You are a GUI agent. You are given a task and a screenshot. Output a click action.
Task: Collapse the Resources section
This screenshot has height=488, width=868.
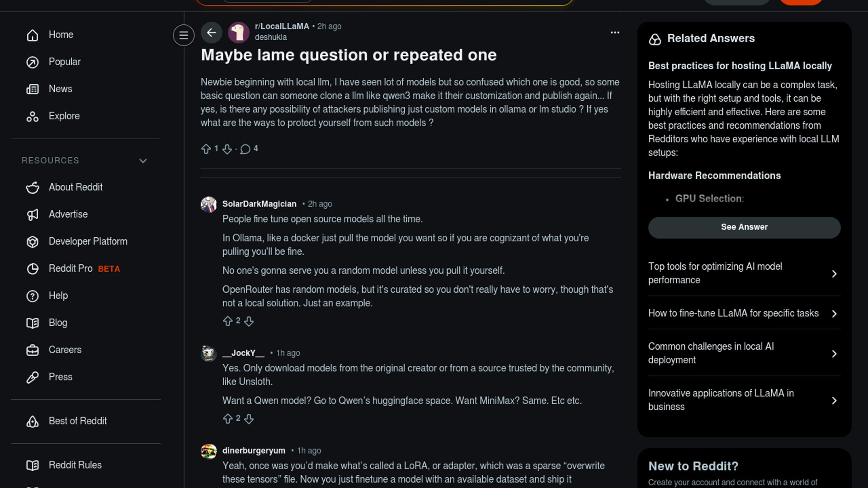[x=143, y=161]
